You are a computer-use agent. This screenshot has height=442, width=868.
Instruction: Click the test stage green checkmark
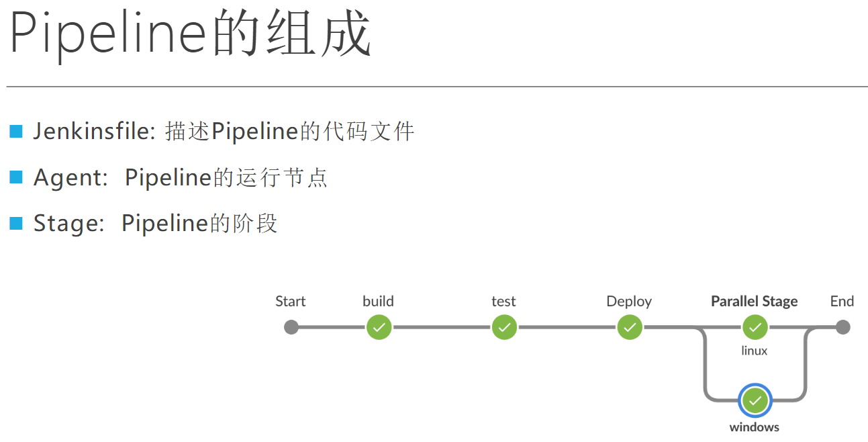[x=504, y=327]
